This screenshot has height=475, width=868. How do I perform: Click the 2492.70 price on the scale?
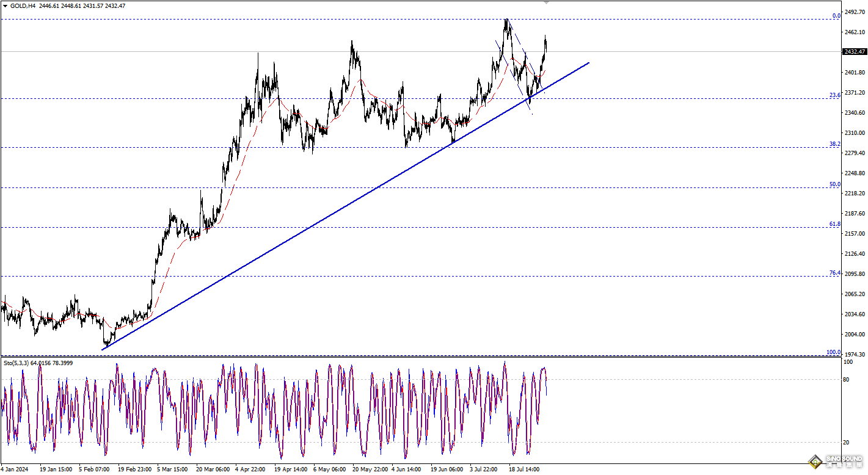click(855, 12)
